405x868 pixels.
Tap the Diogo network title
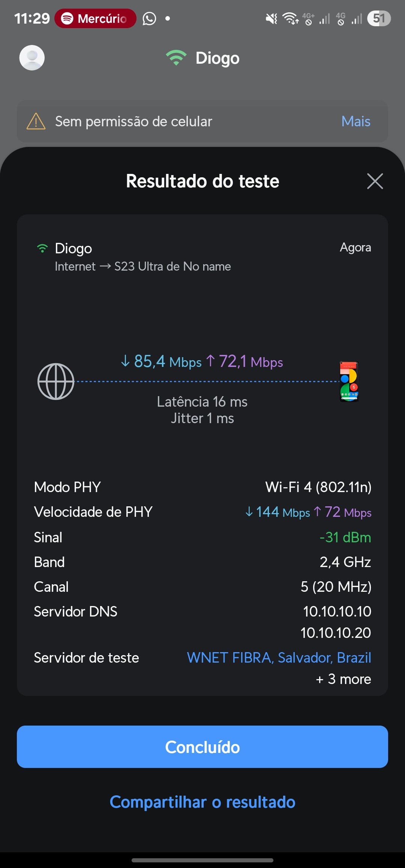pos(217,58)
